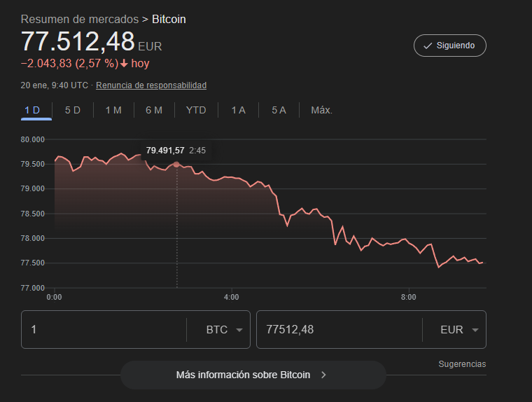Toggle the Siguiendo follow button

click(449, 46)
